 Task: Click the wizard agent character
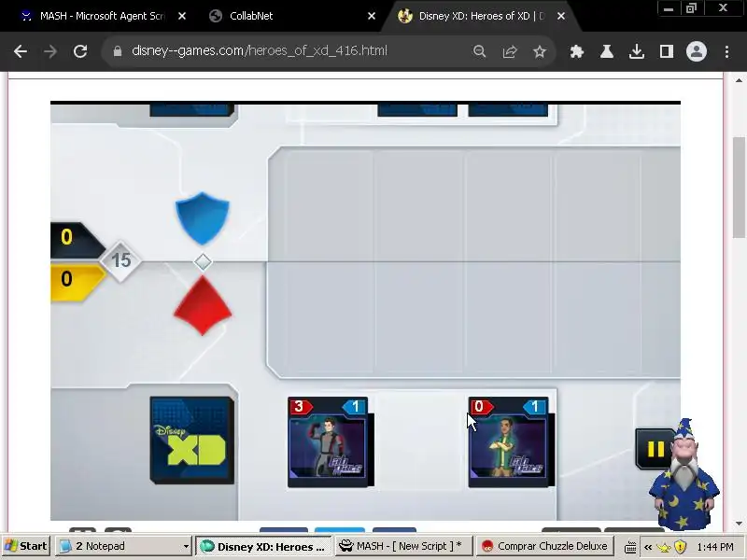coord(684,474)
